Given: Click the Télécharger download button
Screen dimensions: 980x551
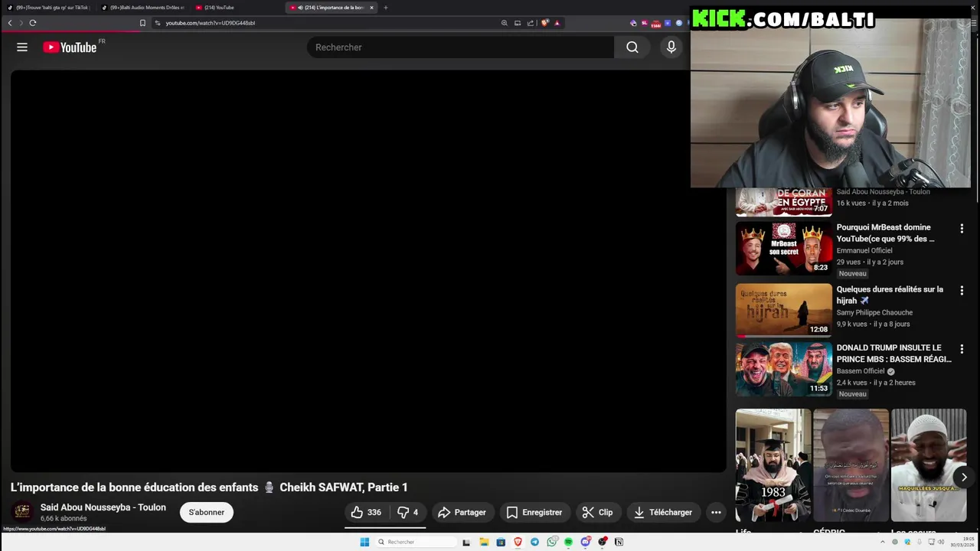Looking at the screenshot, I should tap(663, 512).
